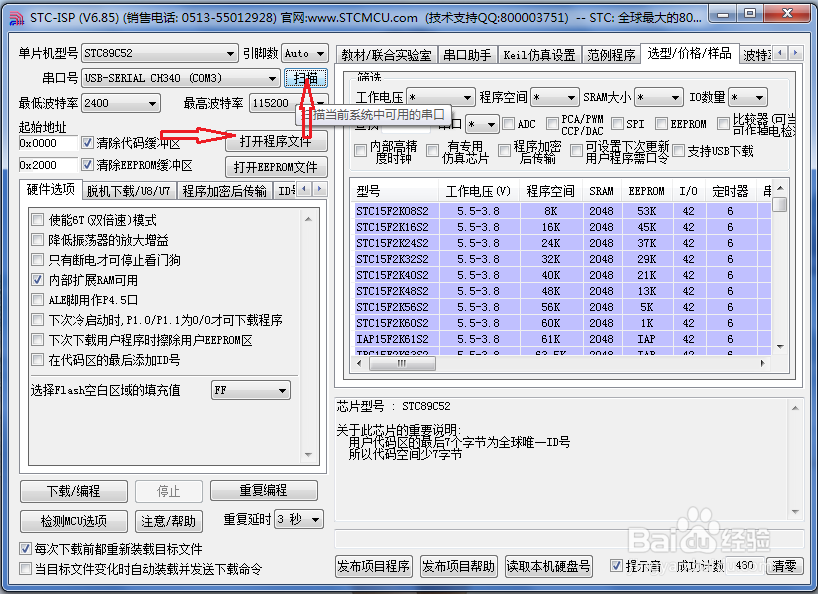The width and height of the screenshot is (818, 594).
Task: Enable 当目标文件变化时自动装载并发送下载命令
Action: tap(25, 568)
